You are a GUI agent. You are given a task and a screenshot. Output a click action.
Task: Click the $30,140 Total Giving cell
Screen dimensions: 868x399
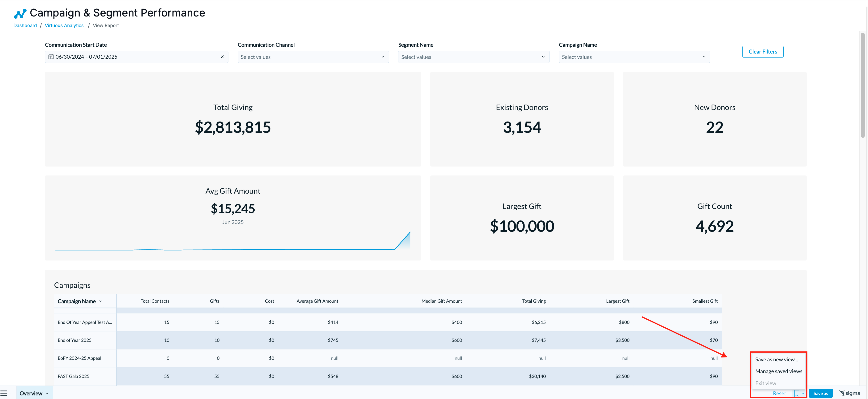click(537, 376)
